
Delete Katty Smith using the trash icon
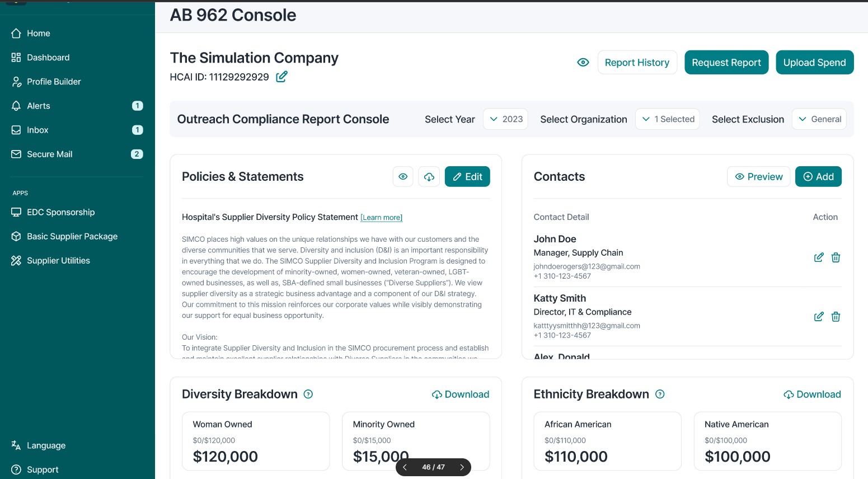tap(836, 317)
